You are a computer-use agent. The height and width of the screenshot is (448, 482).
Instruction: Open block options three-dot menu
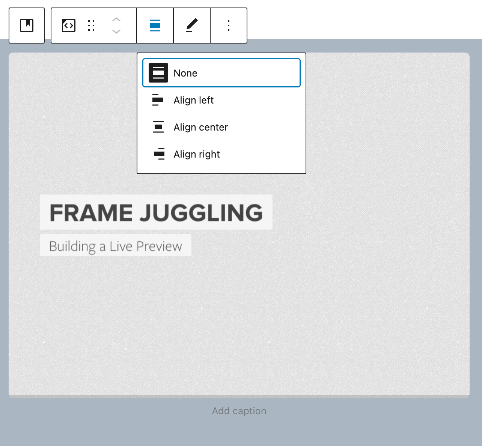[x=229, y=26]
